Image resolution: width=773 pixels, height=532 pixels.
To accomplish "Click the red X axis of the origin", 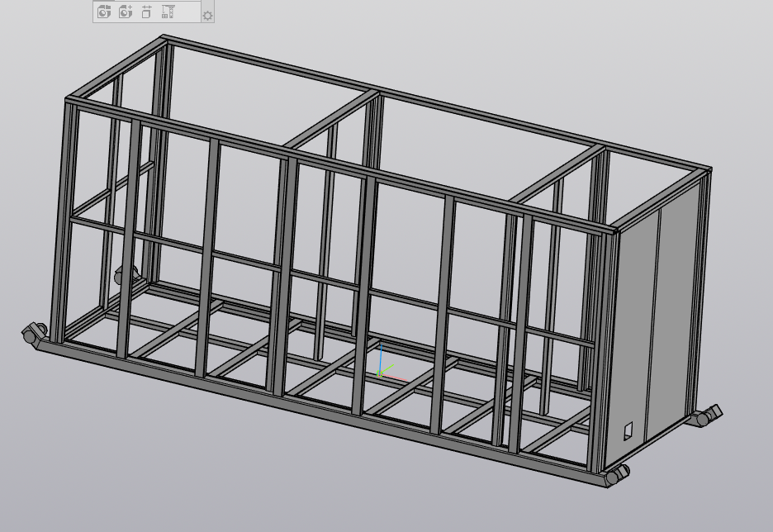I will pos(396,378).
